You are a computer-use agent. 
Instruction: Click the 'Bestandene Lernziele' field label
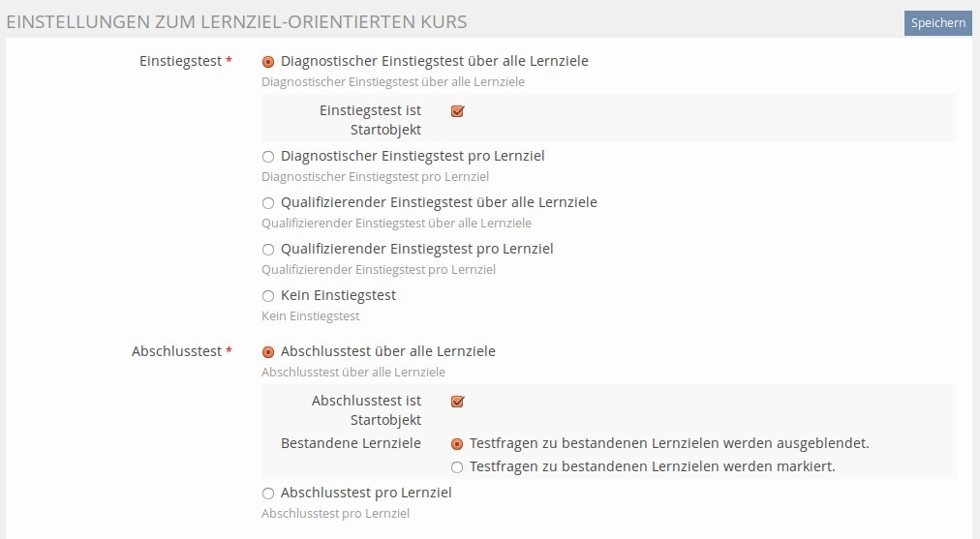tap(351, 443)
